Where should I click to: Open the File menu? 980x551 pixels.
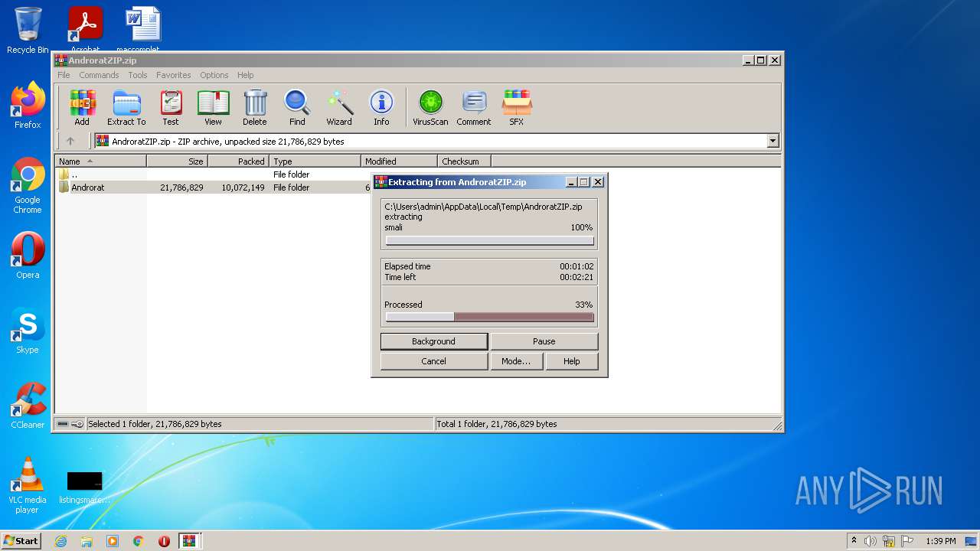pyautogui.click(x=64, y=75)
